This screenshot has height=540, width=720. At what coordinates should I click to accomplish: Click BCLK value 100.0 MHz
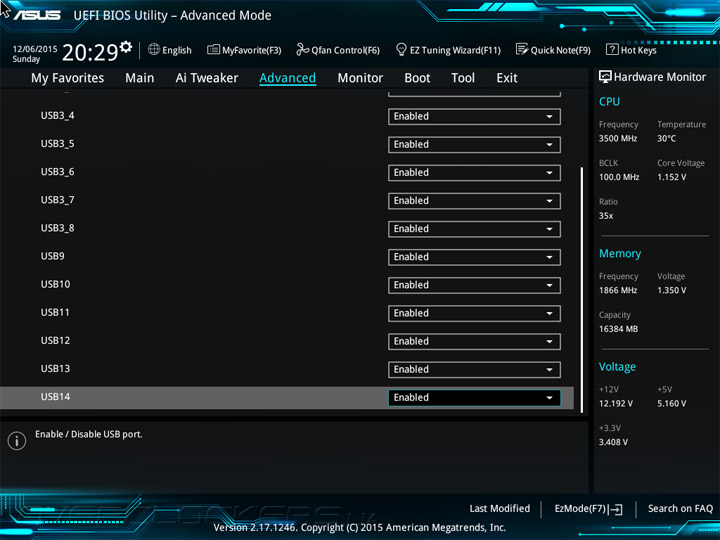click(619, 177)
